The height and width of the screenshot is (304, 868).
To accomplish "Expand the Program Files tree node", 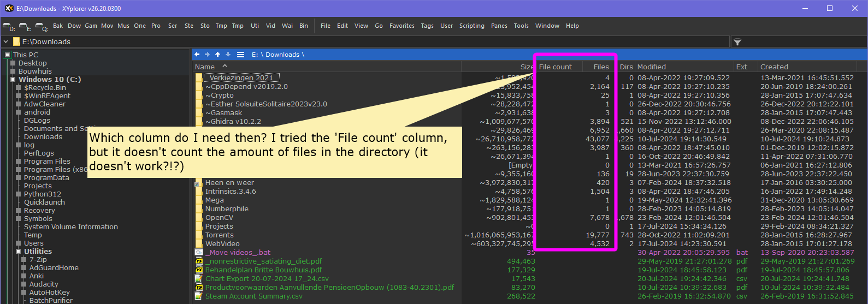I will tap(18, 161).
